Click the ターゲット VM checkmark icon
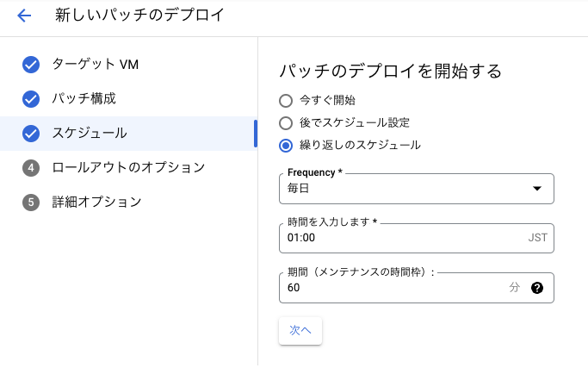The image size is (588, 368). [x=31, y=65]
